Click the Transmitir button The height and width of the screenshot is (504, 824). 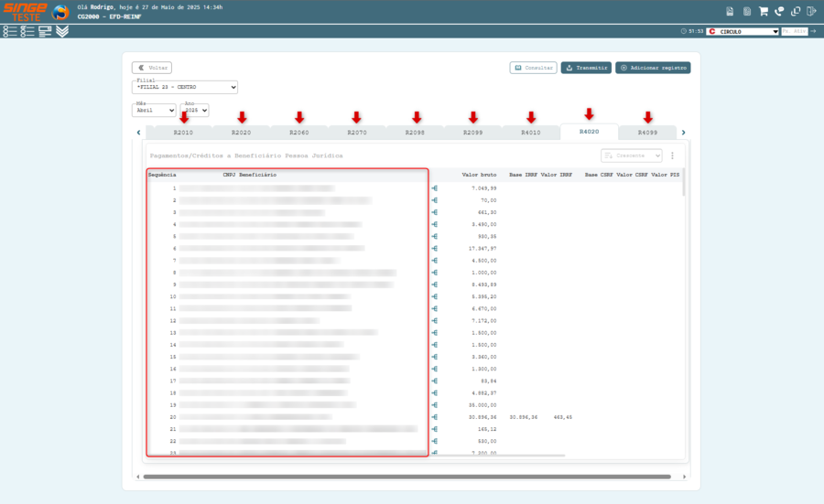[586, 68]
